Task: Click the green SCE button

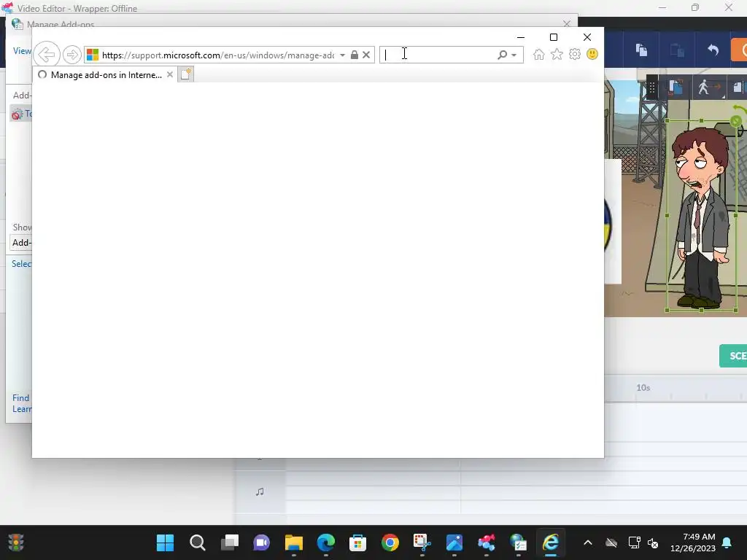Action: 733,356
